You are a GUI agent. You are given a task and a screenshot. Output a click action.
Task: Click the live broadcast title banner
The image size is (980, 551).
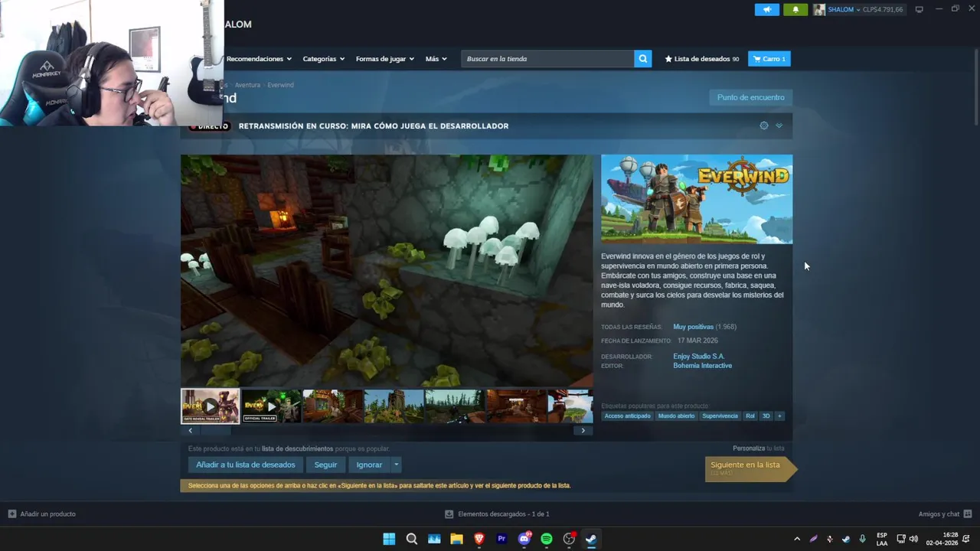pos(374,126)
